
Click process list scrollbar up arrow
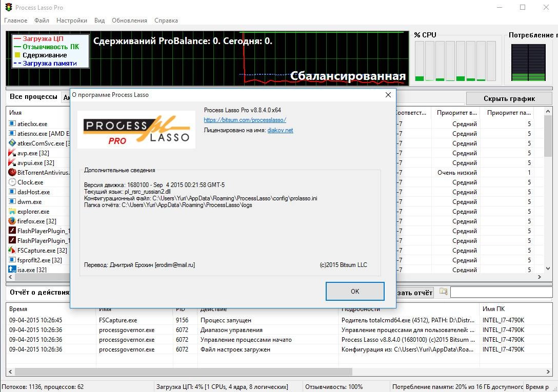point(548,111)
